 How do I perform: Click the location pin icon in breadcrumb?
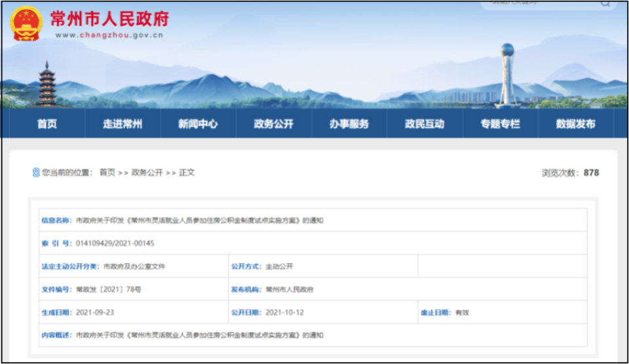click(36, 172)
